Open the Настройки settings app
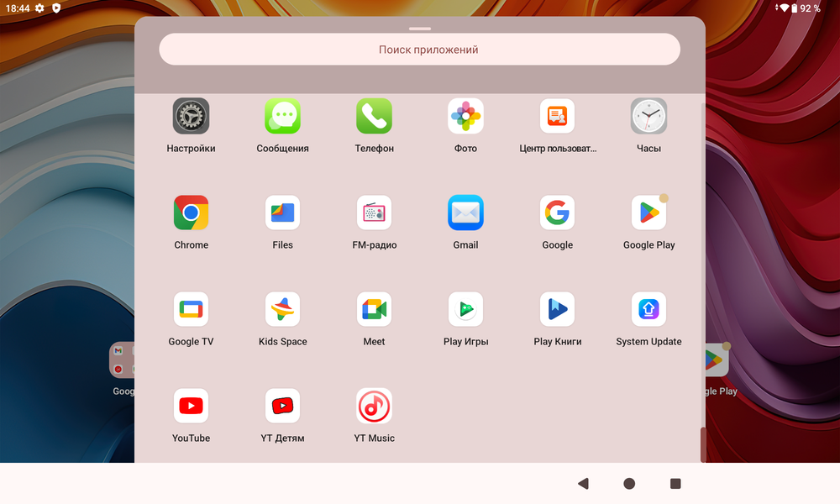The height and width of the screenshot is (504, 840). tap(191, 116)
